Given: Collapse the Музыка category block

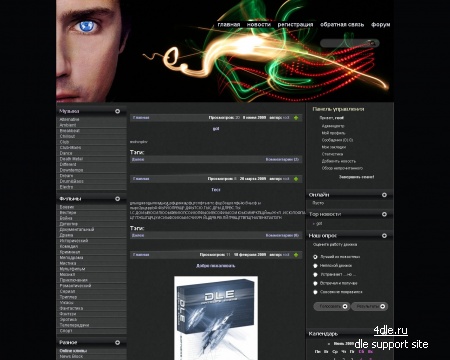Looking at the screenshot, I should (x=117, y=111).
